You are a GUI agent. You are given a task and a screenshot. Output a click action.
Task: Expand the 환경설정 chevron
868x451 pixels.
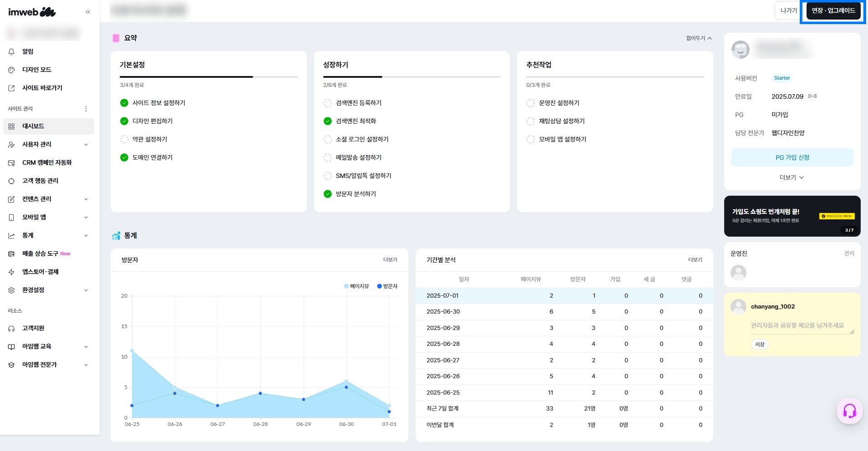(86, 290)
